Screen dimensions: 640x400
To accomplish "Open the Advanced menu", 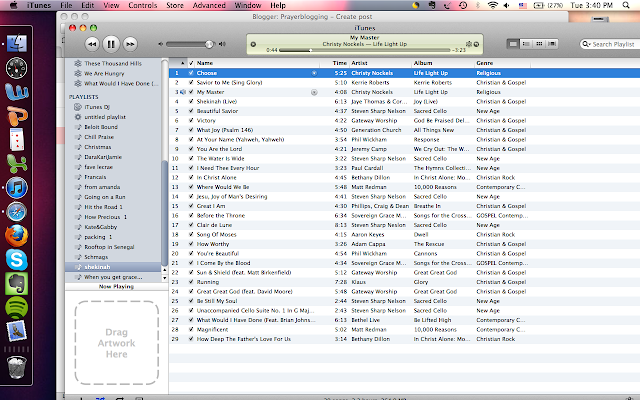I will 209,5.
